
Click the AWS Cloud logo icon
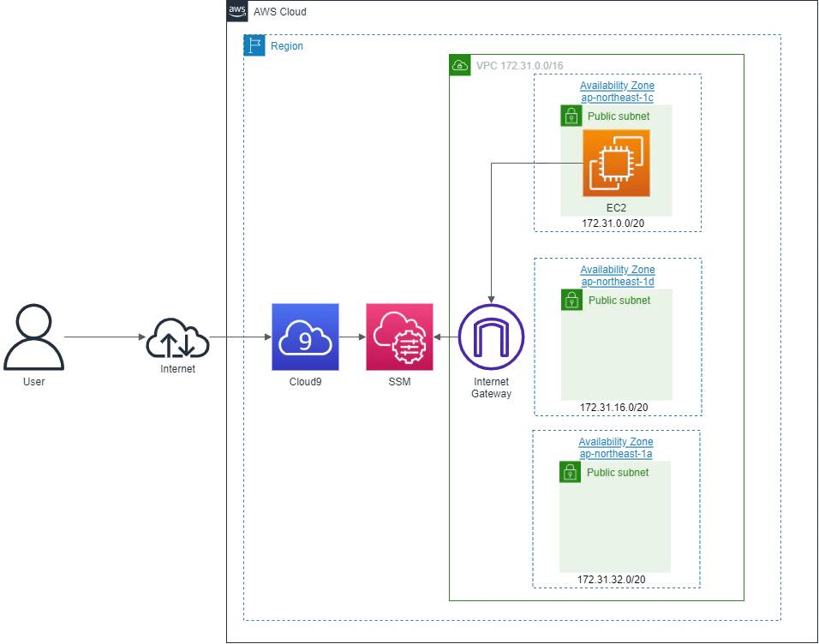[x=237, y=11]
